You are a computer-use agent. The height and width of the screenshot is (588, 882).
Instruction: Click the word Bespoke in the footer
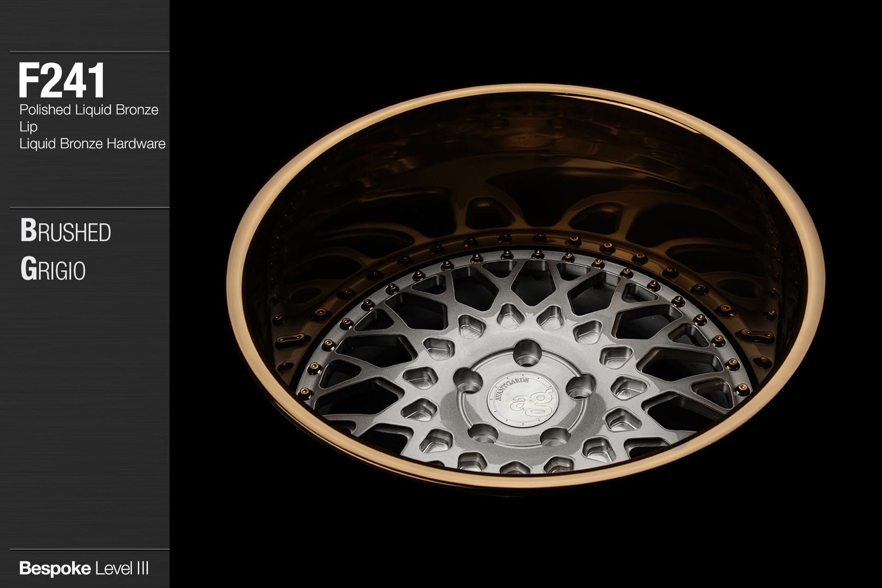click(54, 569)
